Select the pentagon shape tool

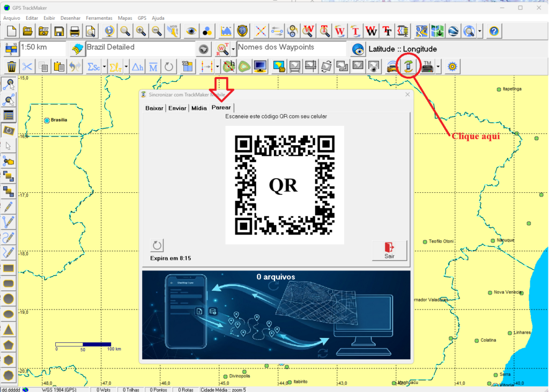coord(9,345)
